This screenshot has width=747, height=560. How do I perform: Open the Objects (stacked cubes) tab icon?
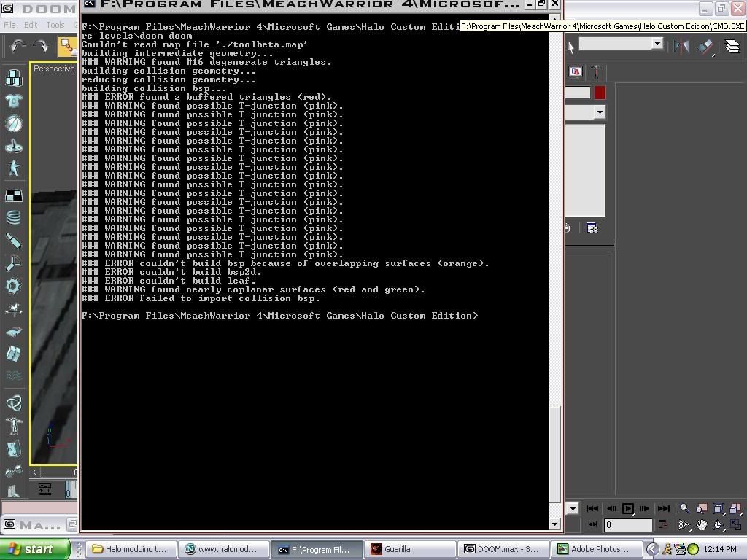pyautogui.click(x=13, y=77)
